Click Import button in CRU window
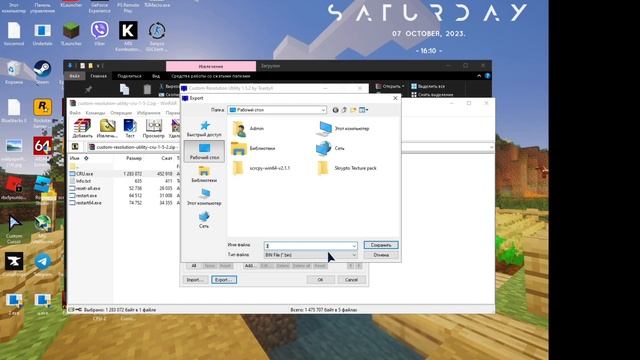 pos(195,280)
